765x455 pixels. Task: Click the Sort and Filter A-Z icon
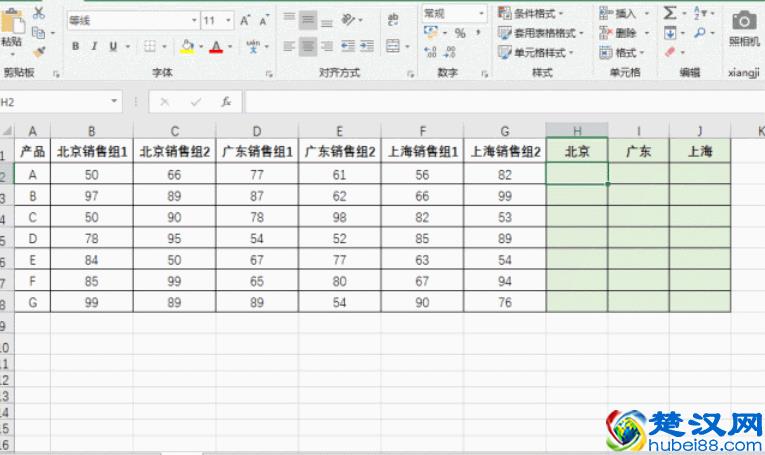click(700, 13)
